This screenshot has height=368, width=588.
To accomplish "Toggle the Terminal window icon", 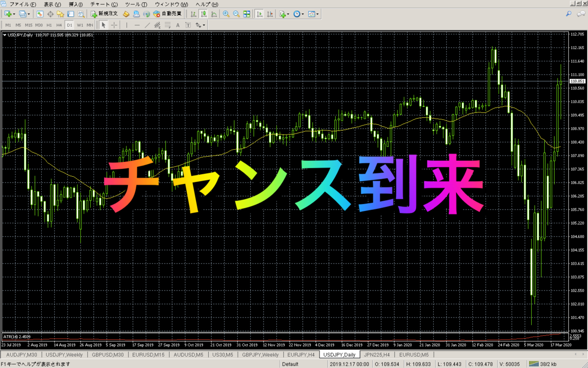I will (70, 14).
